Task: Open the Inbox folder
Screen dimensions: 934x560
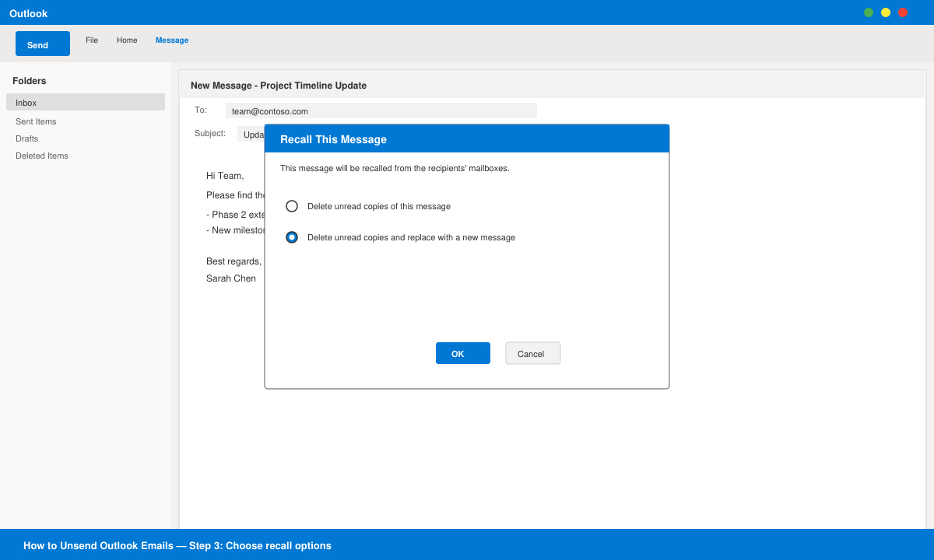Action: tap(86, 102)
